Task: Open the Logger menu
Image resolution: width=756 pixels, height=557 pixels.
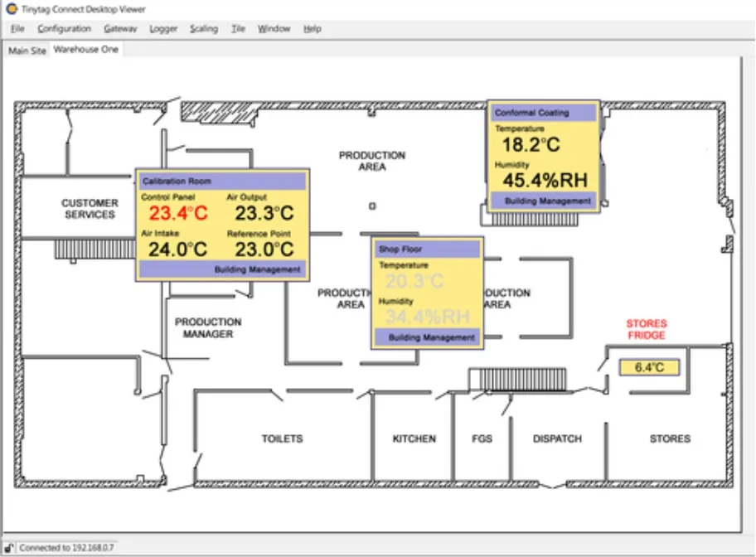Action: click(162, 28)
